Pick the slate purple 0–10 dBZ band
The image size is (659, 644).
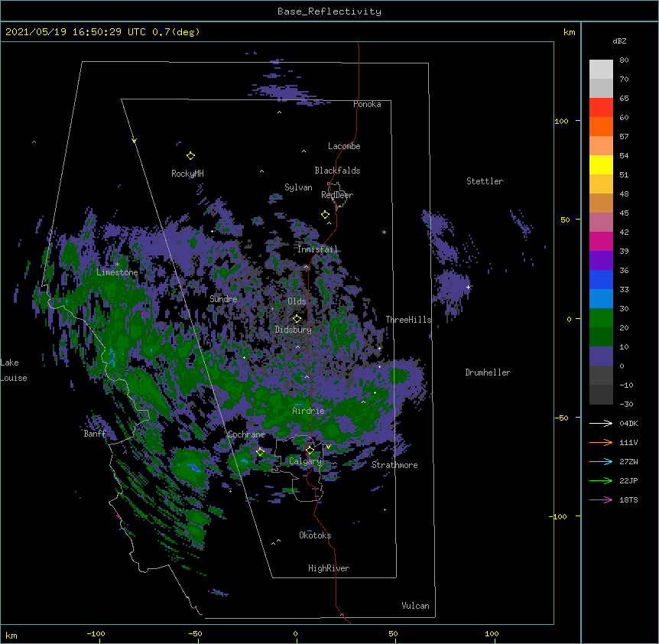pyautogui.click(x=601, y=356)
